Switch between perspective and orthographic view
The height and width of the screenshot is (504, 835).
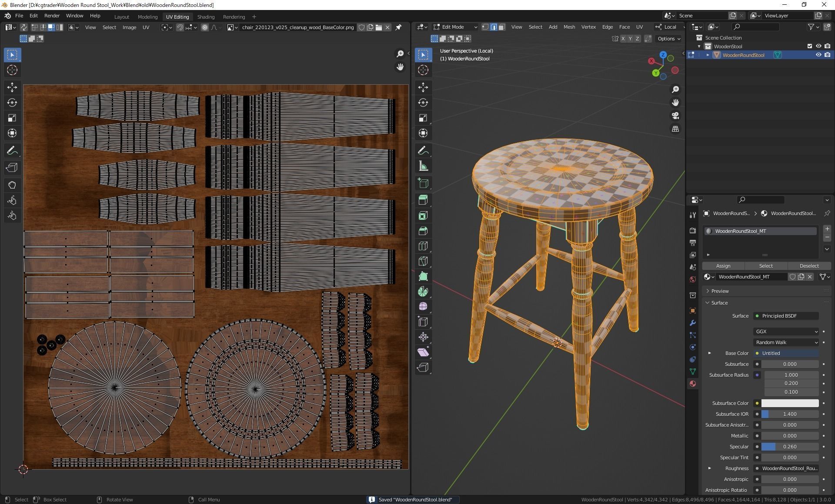click(675, 129)
